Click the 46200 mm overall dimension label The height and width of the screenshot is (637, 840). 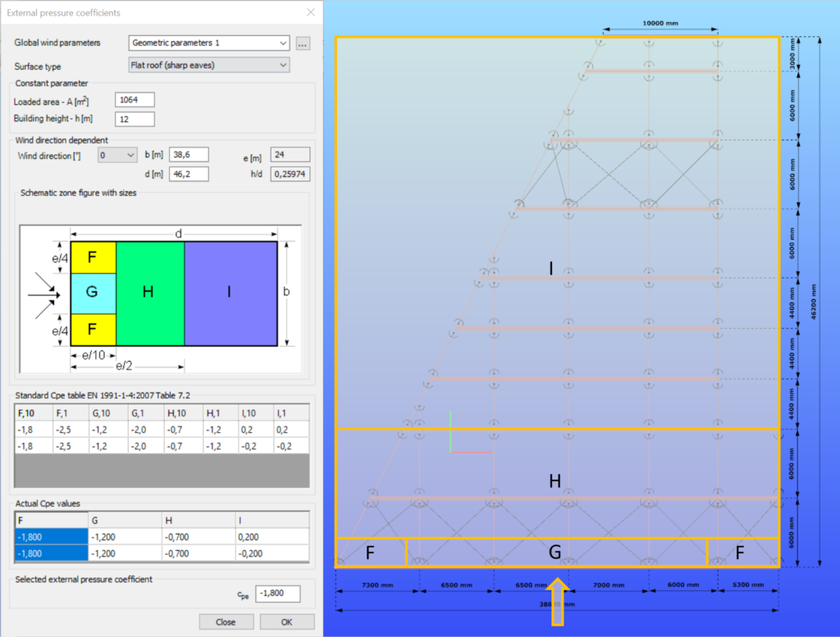pyautogui.click(x=813, y=302)
